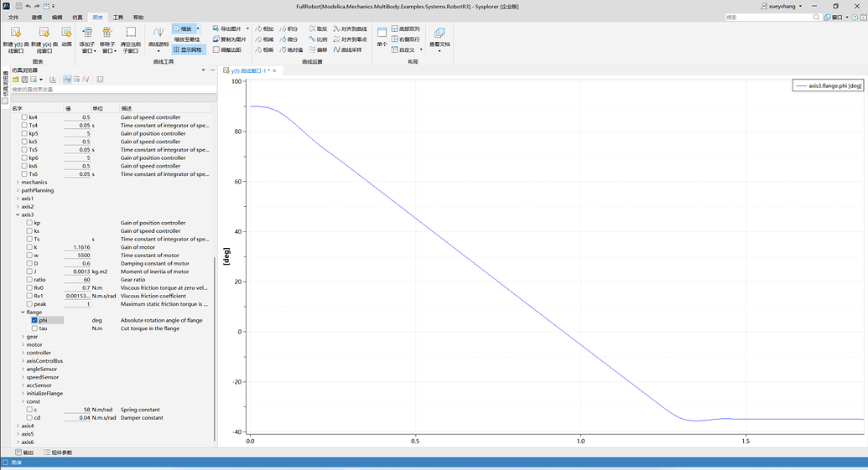
Task: Check the Rv0 variable checkbox
Action: tap(29, 287)
